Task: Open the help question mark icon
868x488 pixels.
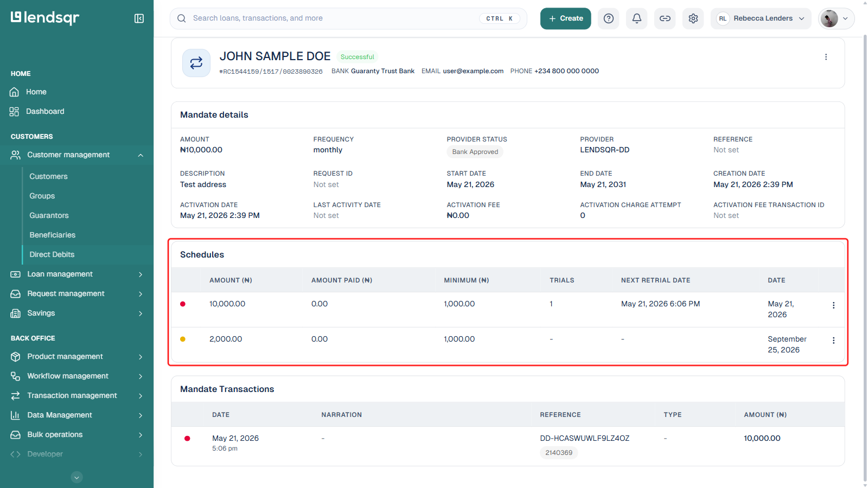Action: pyautogui.click(x=609, y=18)
